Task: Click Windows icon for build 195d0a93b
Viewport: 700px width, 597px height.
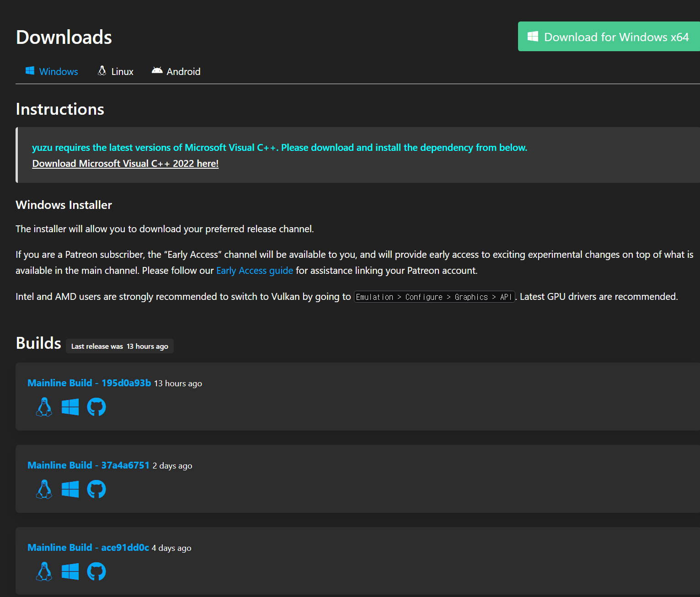Action: (x=70, y=407)
